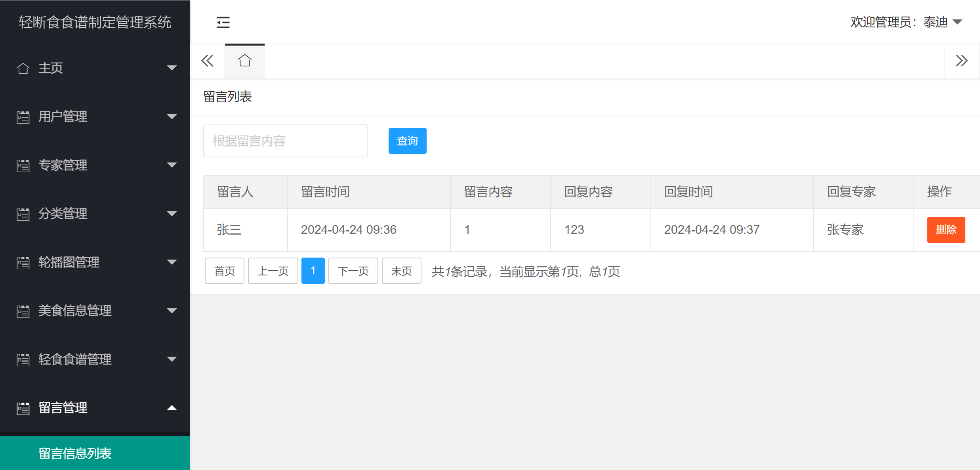The height and width of the screenshot is (470, 980).
Task: Click the 轮播图管理 sidebar icon
Action: coord(23,262)
